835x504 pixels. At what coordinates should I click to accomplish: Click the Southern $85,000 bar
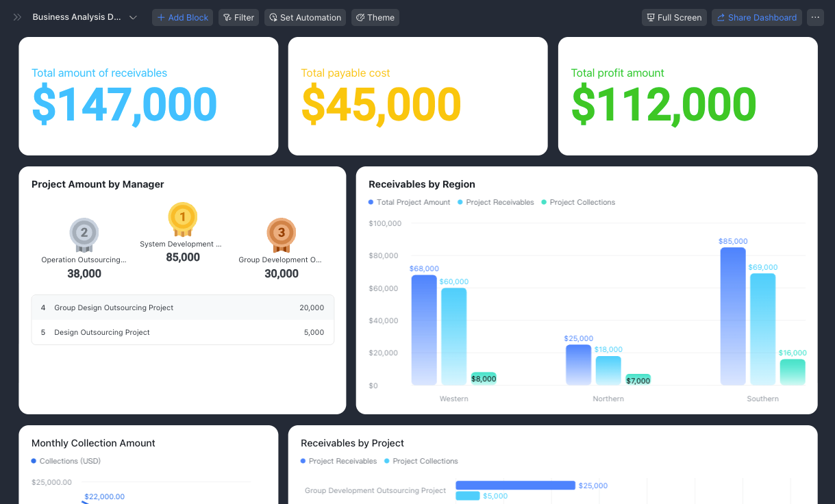click(733, 316)
